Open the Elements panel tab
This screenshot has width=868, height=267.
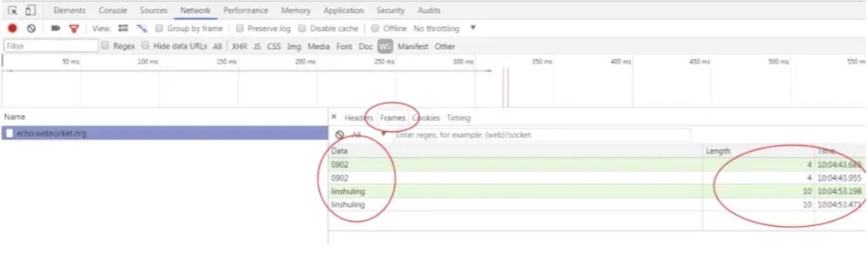(69, 11)
